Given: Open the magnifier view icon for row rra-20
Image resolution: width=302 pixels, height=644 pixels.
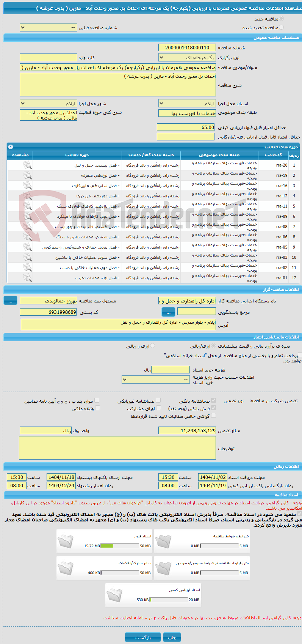Looking at the screenshot, I should pyautogui.click(x=27, y=165).
